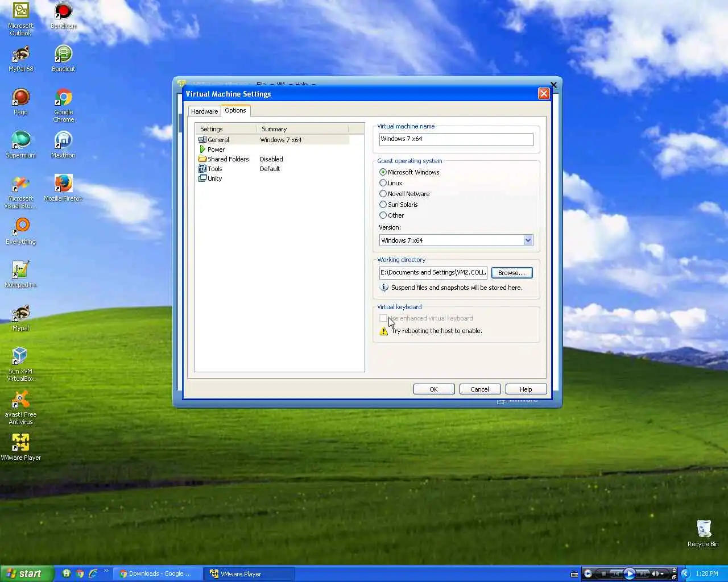Click the Virtual machine name field
This screenshot has width=728, height=582.
[456, 139]
